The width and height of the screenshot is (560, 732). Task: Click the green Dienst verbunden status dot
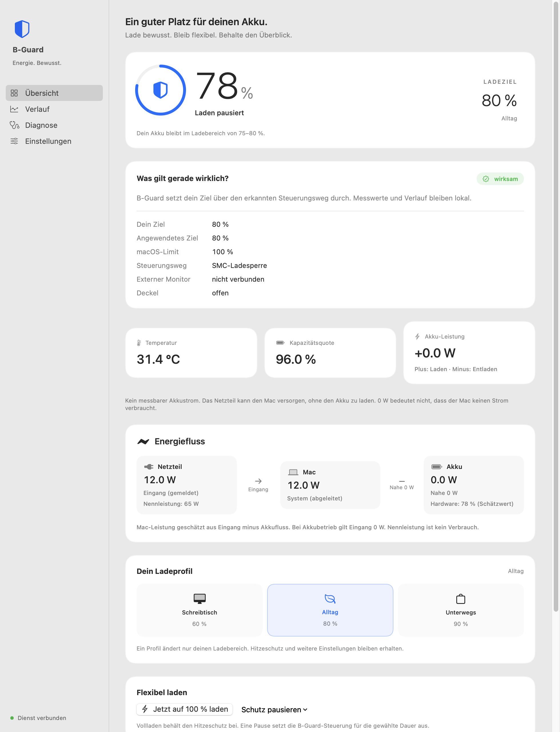(12, 718)
